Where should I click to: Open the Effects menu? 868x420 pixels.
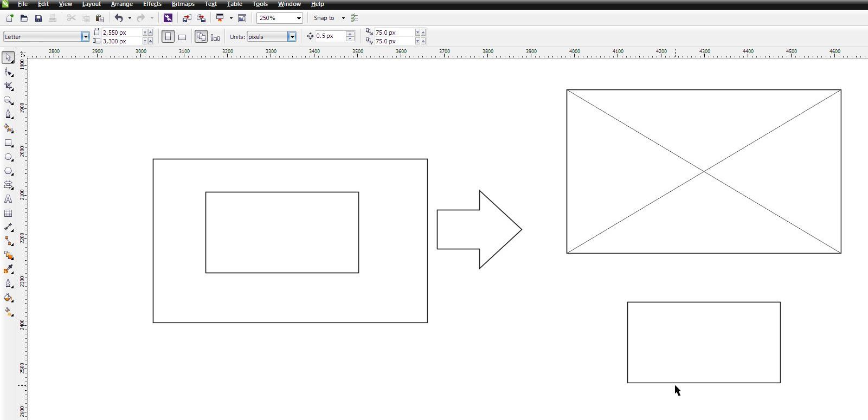pos(152,4)
